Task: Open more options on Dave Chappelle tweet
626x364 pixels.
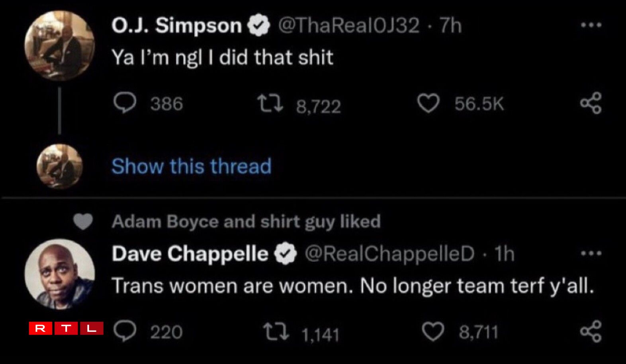Action: coord(591,253)
